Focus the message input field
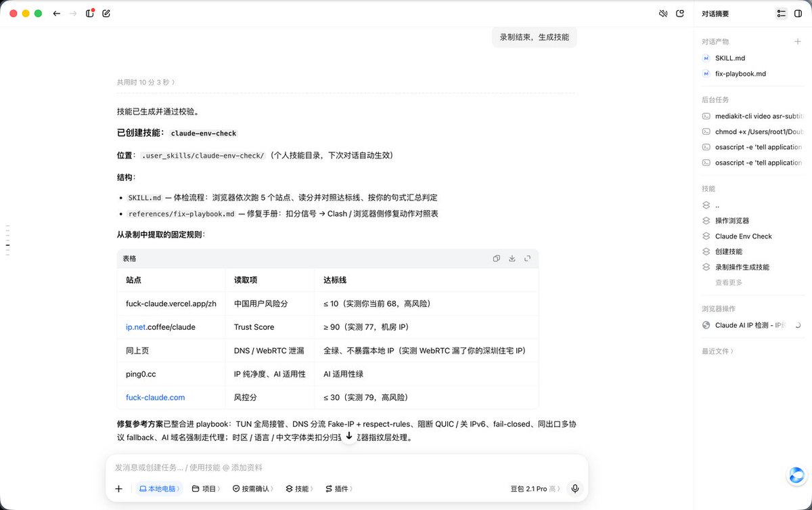Image resolution: width=812 pixels, height=510 pixels. tap(346, 467)
